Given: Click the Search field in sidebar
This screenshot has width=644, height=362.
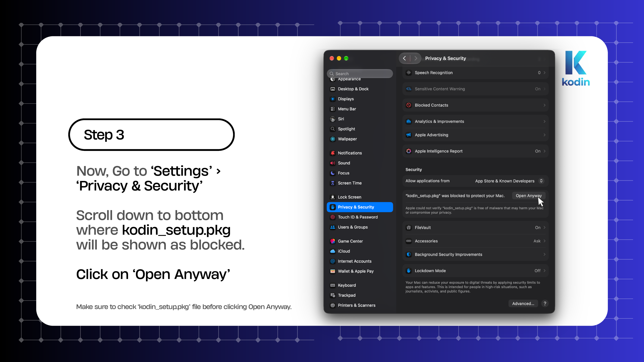Looking at the screenshot, I should (360, 74).
